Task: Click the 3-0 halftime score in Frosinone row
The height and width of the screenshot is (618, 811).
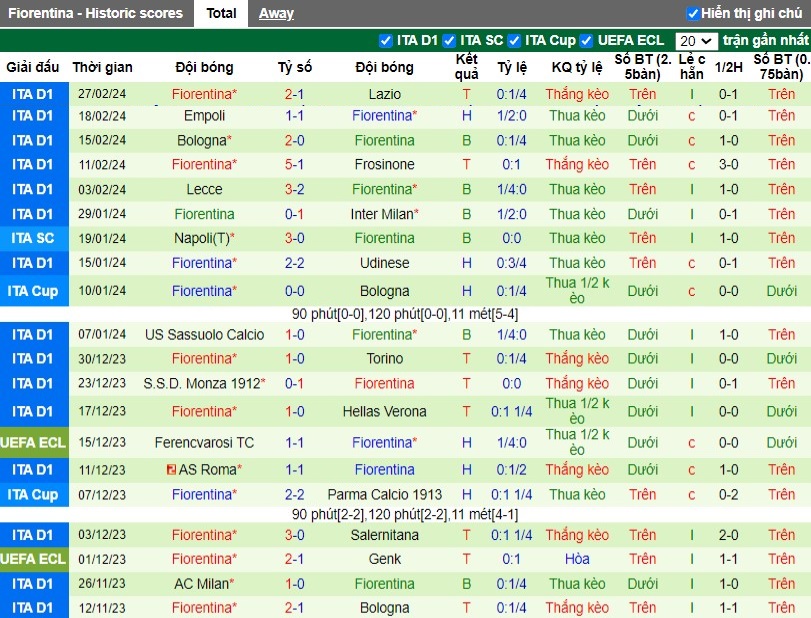Action: point(728,164)
